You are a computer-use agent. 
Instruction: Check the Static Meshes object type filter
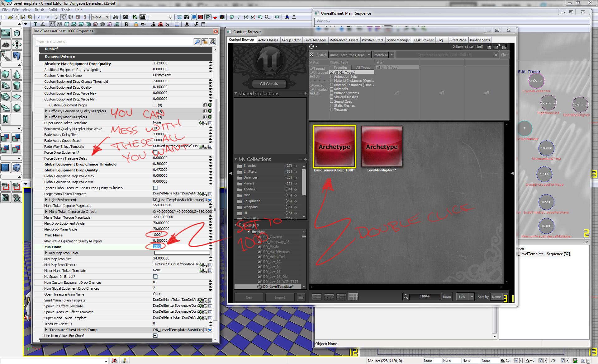coord(332,105)
